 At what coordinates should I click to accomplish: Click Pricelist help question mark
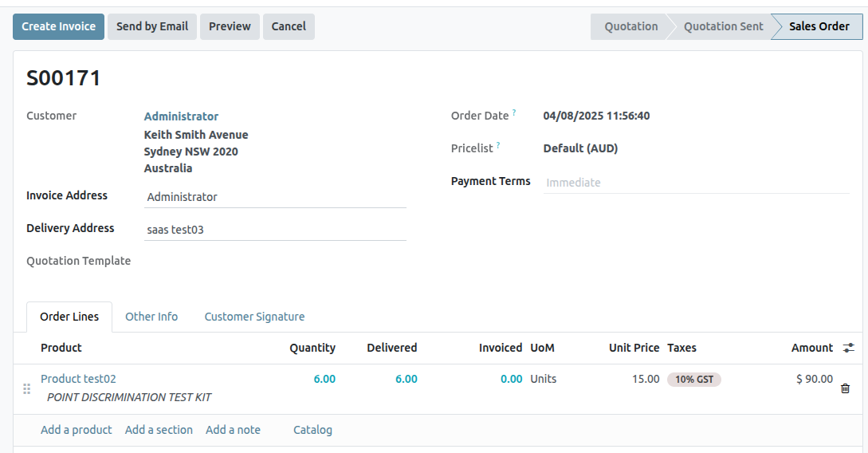[498, 146]
